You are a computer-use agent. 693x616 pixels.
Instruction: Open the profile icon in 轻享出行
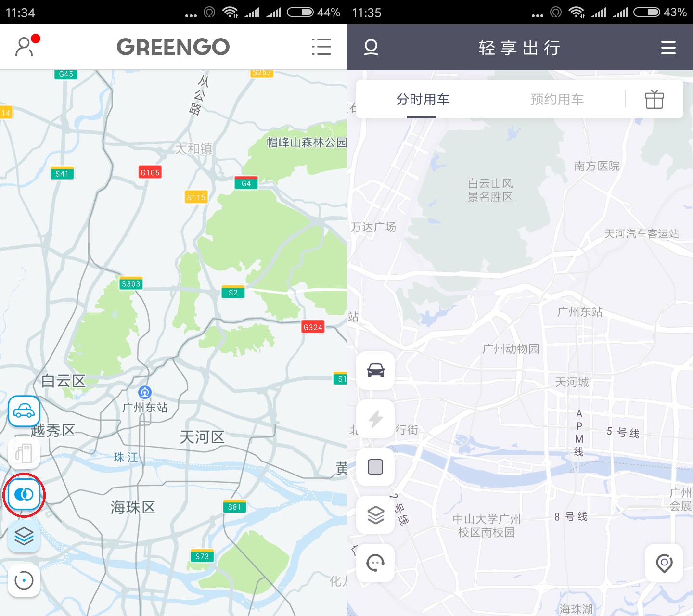pyautogui.click(x=371, y=47)
